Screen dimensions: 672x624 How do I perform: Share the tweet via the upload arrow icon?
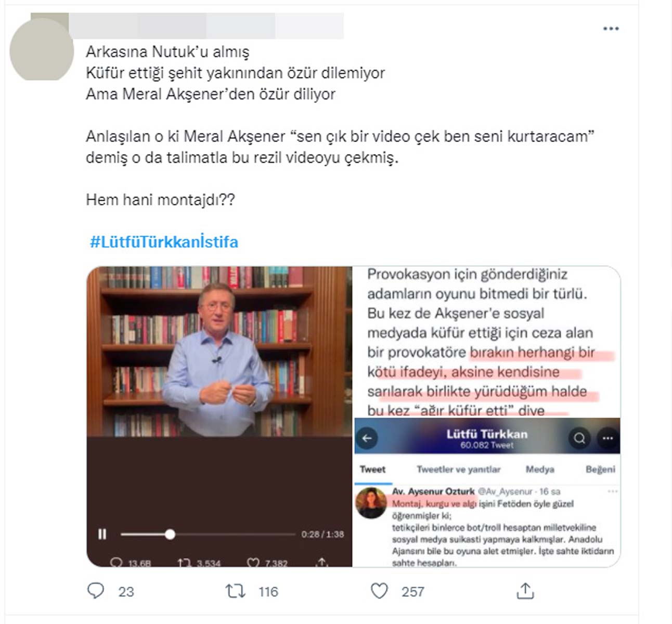tap(525, 591)
